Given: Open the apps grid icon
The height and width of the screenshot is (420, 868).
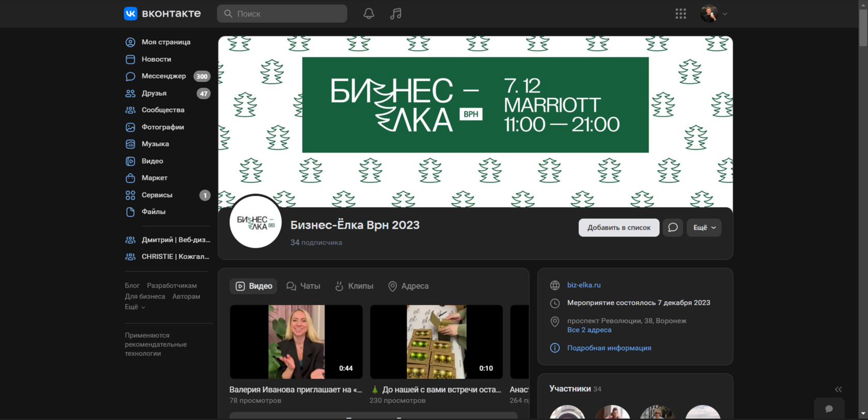Looking at the screenshot, I should pos(681,14).
